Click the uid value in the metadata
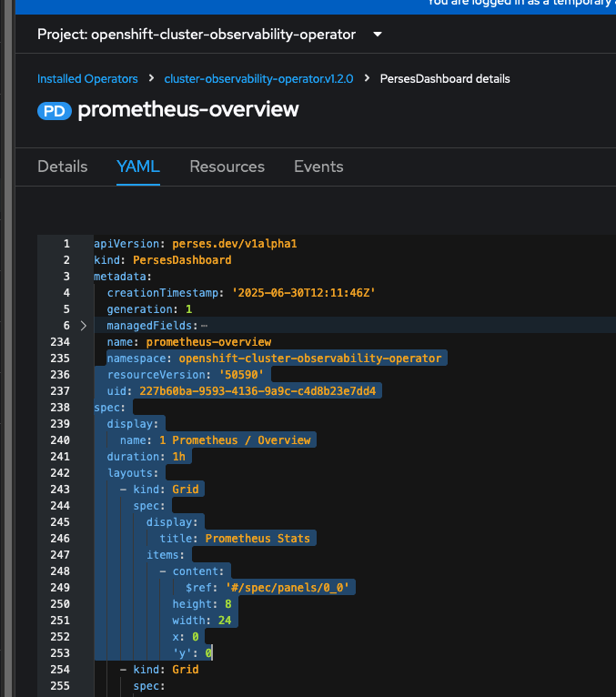The image size is (616, 697). (x=259, y=391)
